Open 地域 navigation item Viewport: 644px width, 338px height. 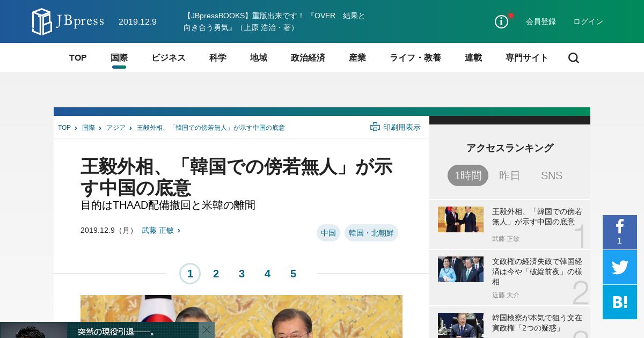259,58
